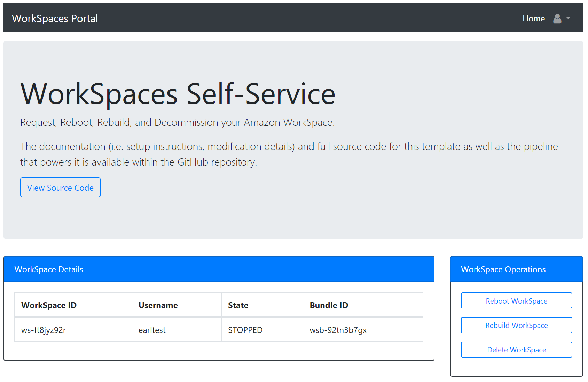This screenshot has width=588, height=382.
Task: Expand the user dropdown caret
Action: pos(568,18)
